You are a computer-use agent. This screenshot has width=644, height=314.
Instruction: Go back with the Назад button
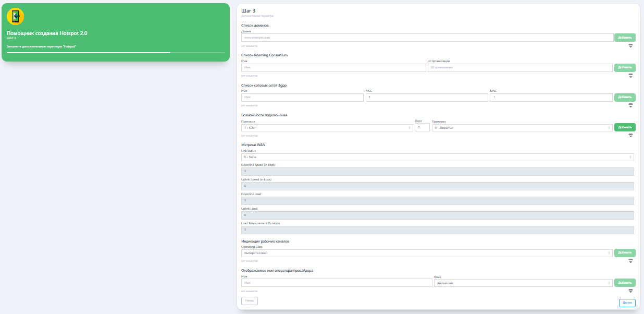(250, 300)
